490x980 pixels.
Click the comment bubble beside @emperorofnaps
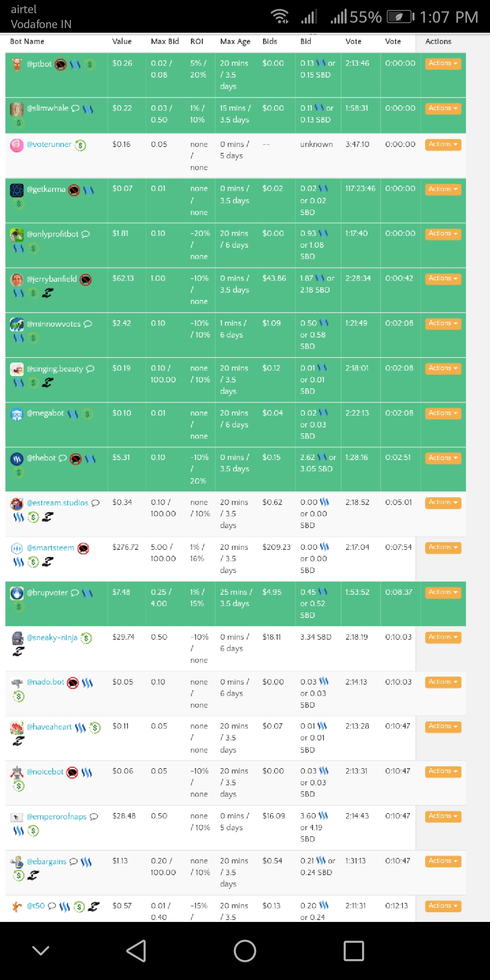(93, 817)
